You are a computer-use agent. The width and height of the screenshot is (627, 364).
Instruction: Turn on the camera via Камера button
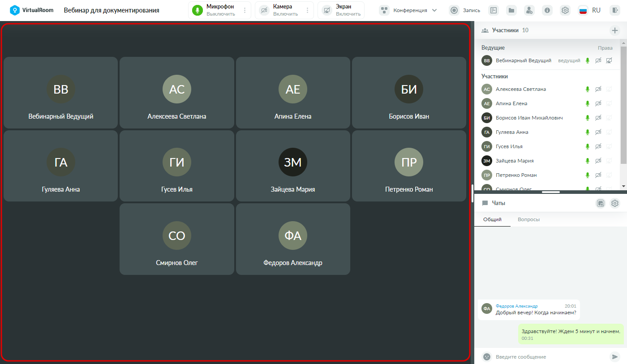point(280,10)
